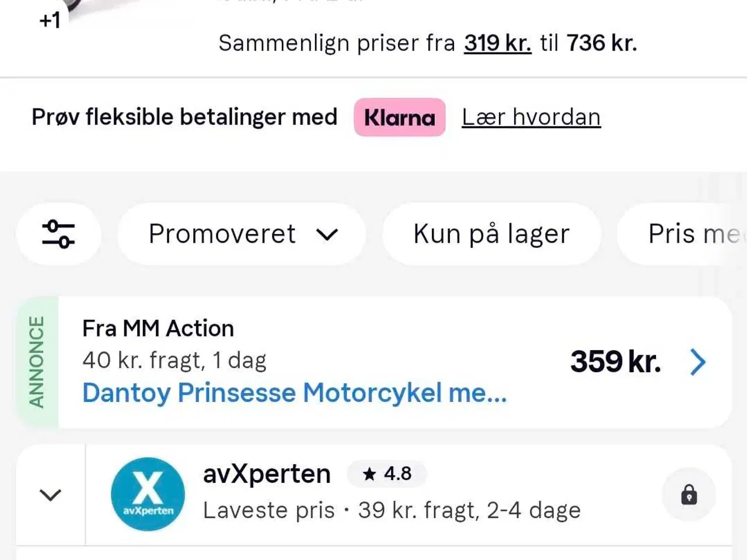The width and height of the screenshot is (747, 560).
Task: Click the 4.8 star rating badge
Action: [387, 474]
